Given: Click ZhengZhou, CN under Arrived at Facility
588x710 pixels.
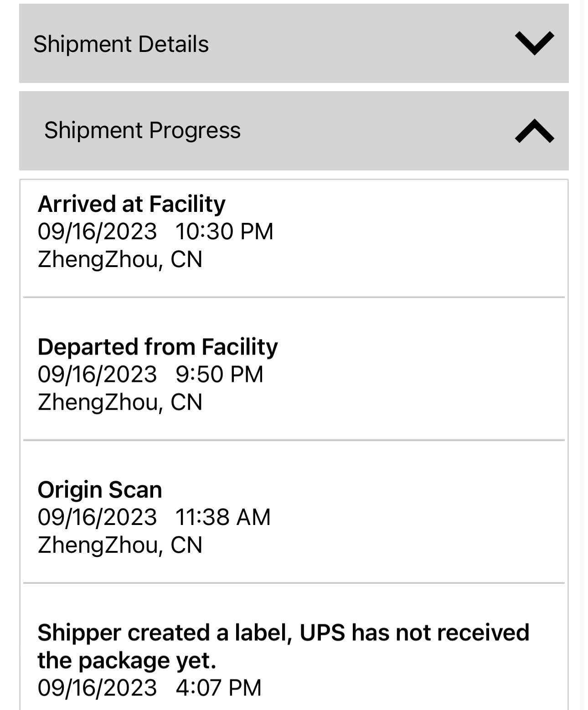Looking at the screenshot, I should 120,259.
